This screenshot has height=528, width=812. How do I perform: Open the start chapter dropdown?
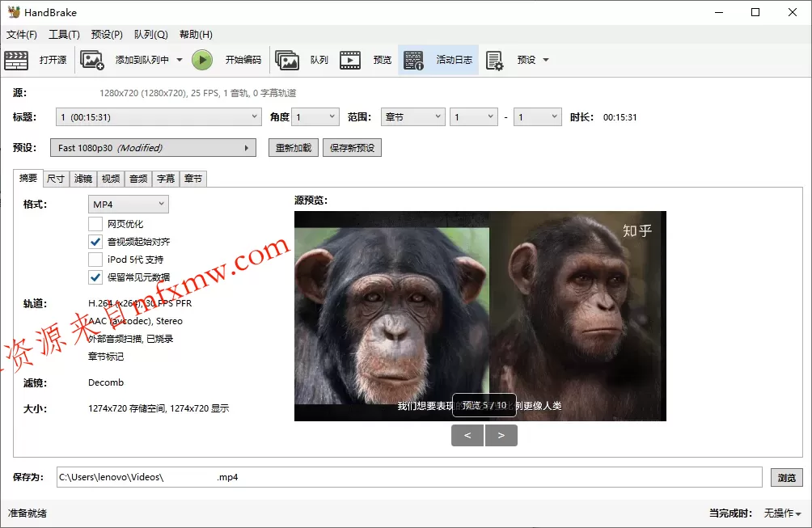click(x=474, y=117)
